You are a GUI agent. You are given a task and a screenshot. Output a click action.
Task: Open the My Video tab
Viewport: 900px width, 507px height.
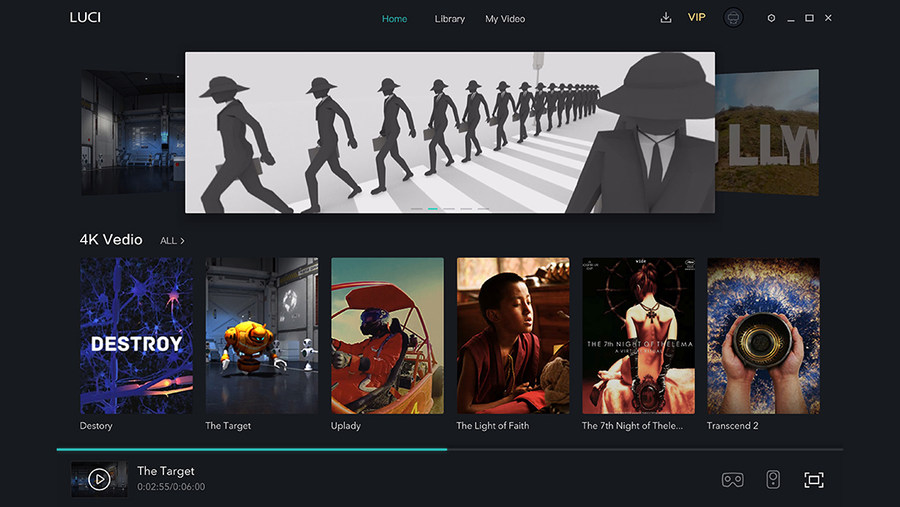pyautogui.click(x=505, y=19)
